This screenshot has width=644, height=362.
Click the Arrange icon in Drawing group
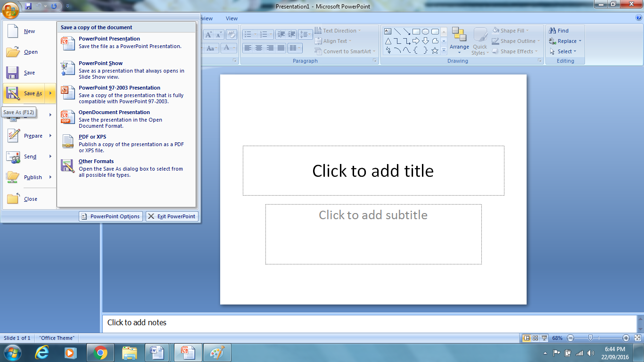459,34
